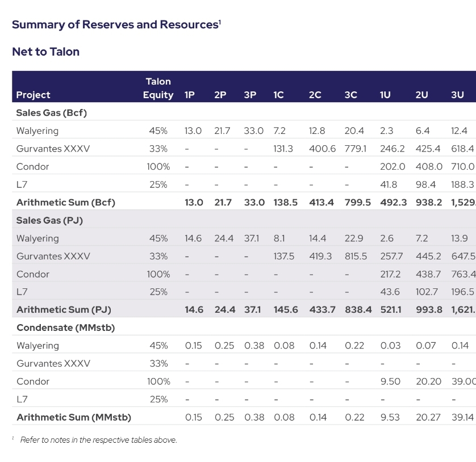
Task: Click PJ sum 1U value 521.1
Action: pyautogui.click(x=391, y=310)
